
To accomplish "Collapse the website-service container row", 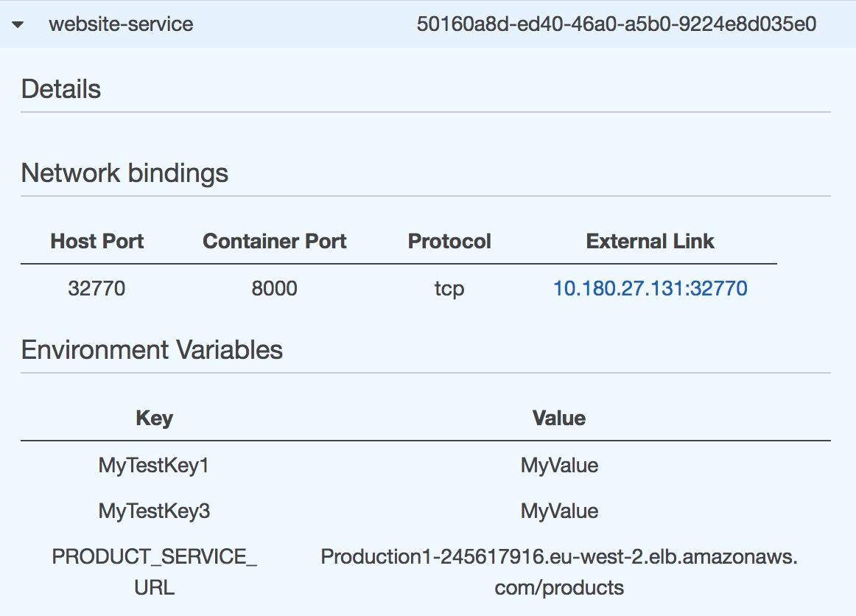I will pyautogui.click(x=18, y=24).
